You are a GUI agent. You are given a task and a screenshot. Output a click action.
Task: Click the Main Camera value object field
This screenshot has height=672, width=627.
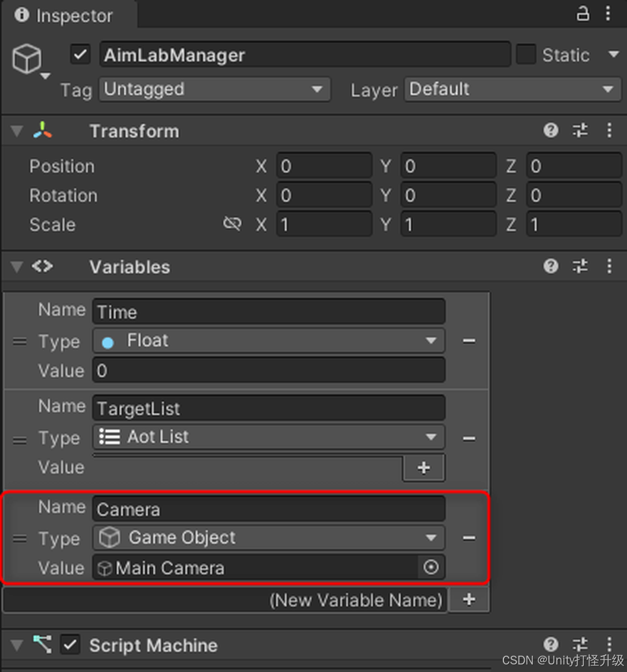pos(255,567)
